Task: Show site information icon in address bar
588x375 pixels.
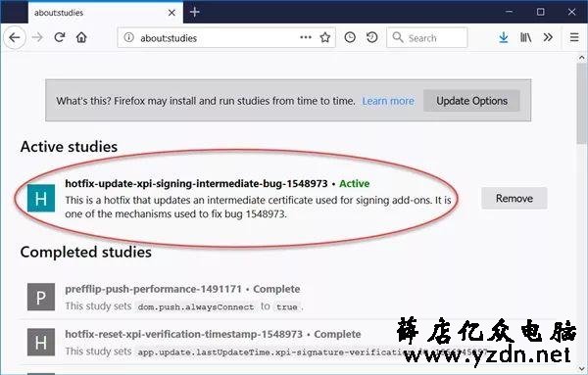Action: pos(128,37)
